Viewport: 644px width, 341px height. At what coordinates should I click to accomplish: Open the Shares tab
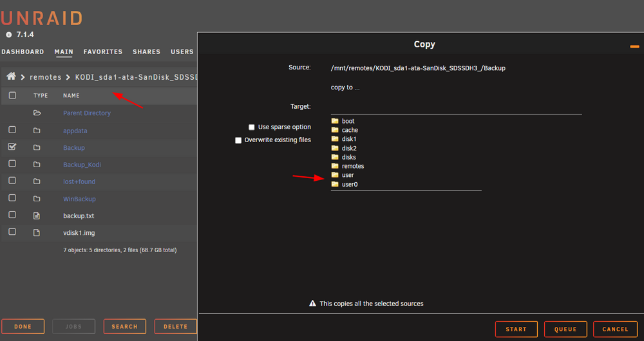click(x=147, y=51)
